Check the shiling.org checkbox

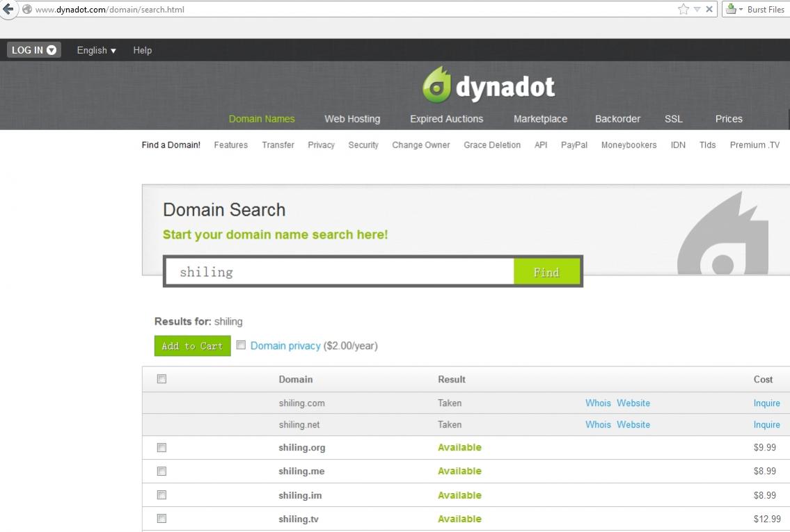(x=161, y=447)
